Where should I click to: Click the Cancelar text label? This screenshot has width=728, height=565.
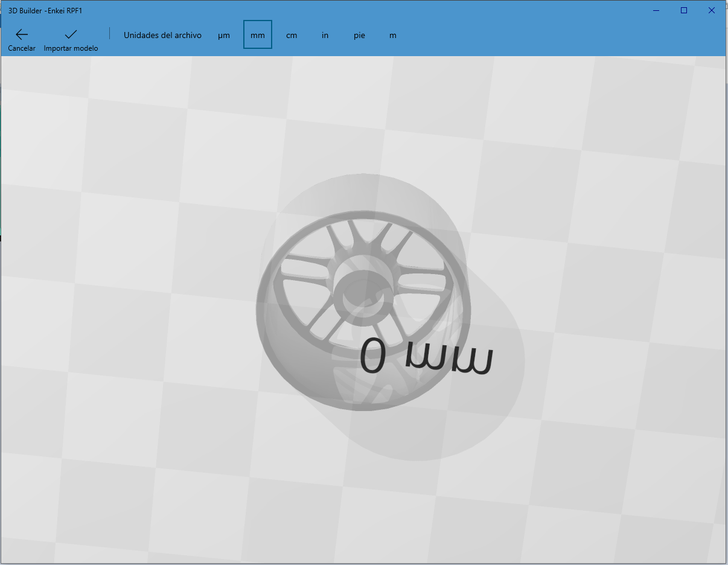[22, 48]
